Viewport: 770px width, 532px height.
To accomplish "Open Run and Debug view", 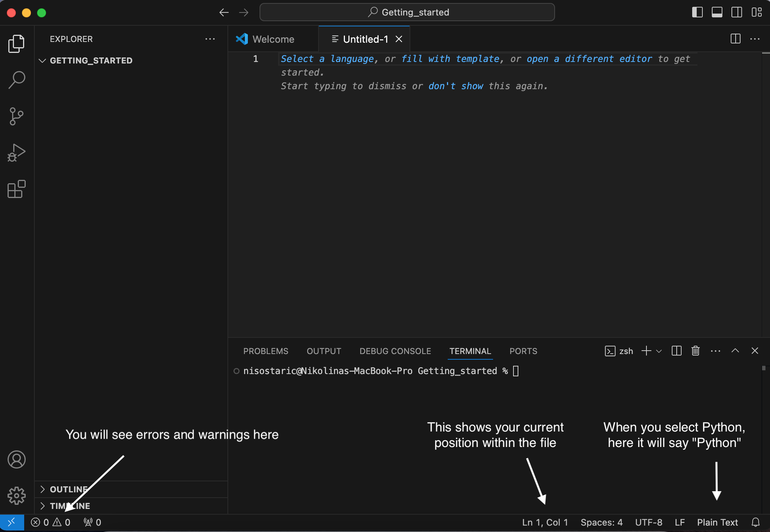I will [x=17, y=153].
